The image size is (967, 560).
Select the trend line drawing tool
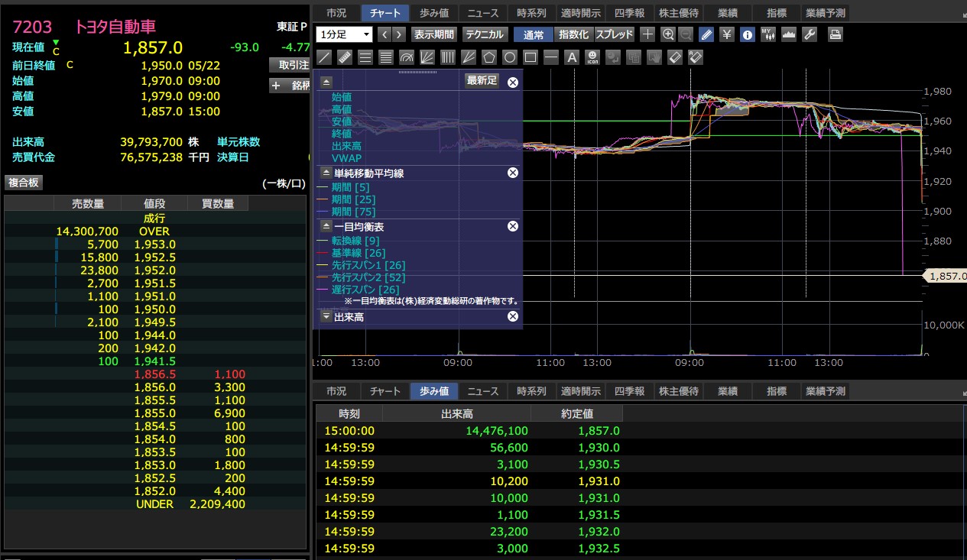324,57
